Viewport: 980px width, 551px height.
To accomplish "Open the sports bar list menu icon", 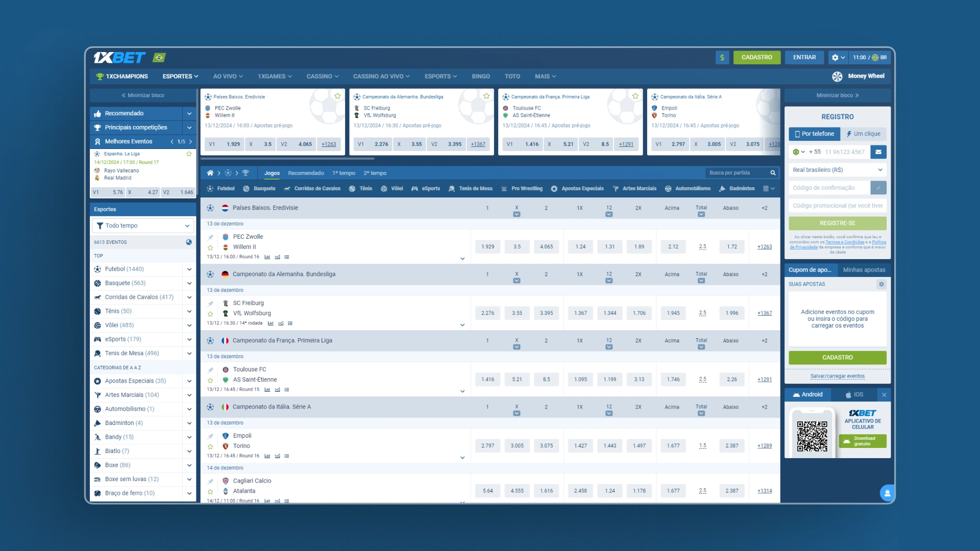I will click(769, 189).
